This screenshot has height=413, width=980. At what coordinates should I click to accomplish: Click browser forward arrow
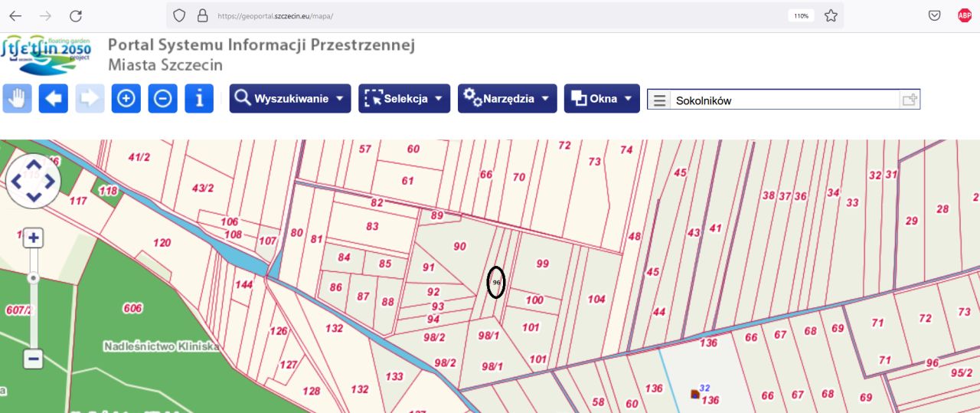pos(45,15)
